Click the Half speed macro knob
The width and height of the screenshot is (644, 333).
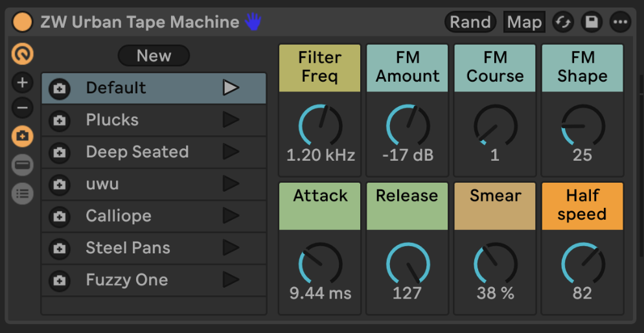[x=583, y=264]
